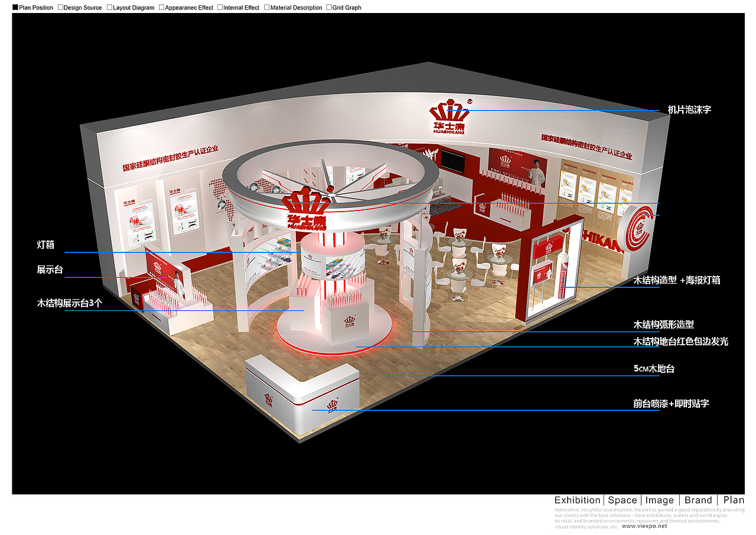Click the word Image in the footer
756x535 pixels.
660,500
